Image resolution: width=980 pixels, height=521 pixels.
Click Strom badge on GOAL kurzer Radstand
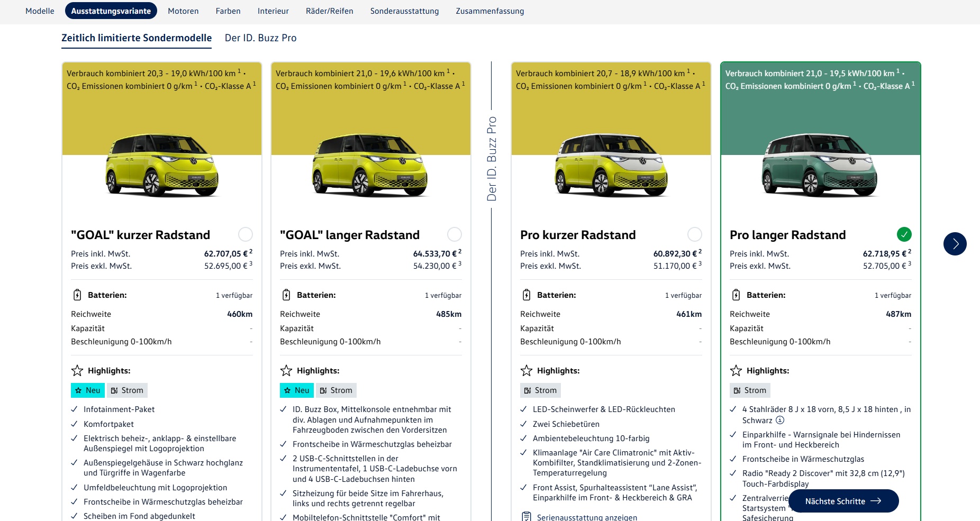(x=127, y=390)
